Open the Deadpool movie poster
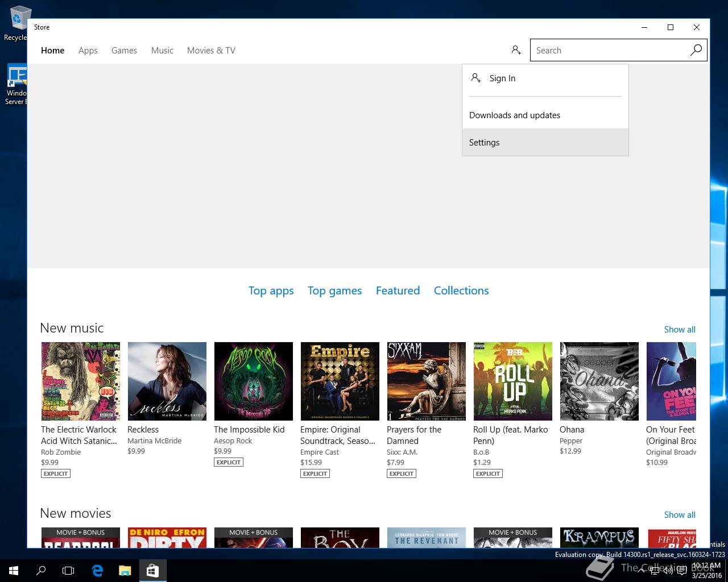 [x=81, y=538]
